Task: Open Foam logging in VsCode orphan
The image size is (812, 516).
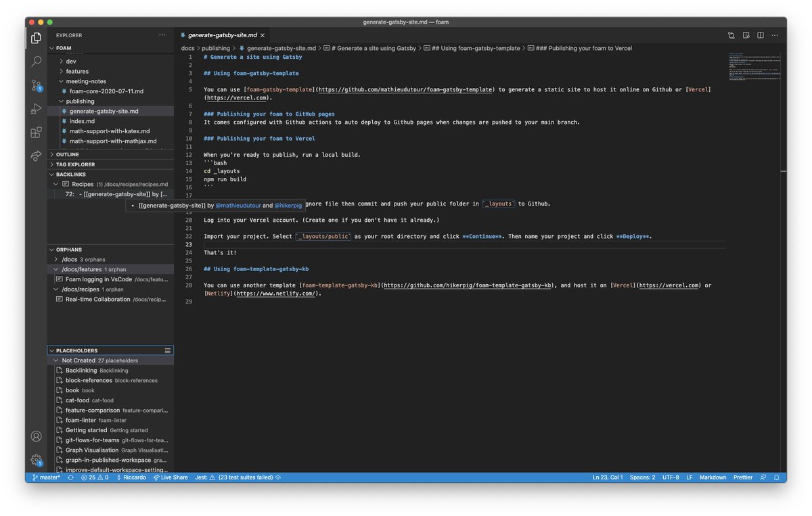Action: [110, 279]
